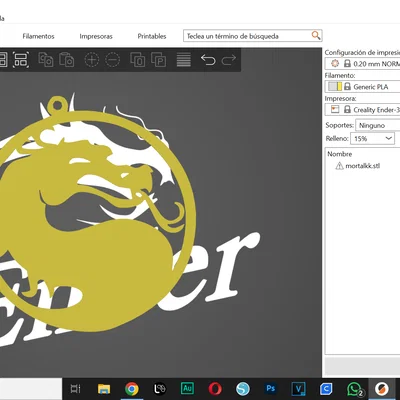
Task: Open Adobe Audition from the taskbar
Action: 187,388
